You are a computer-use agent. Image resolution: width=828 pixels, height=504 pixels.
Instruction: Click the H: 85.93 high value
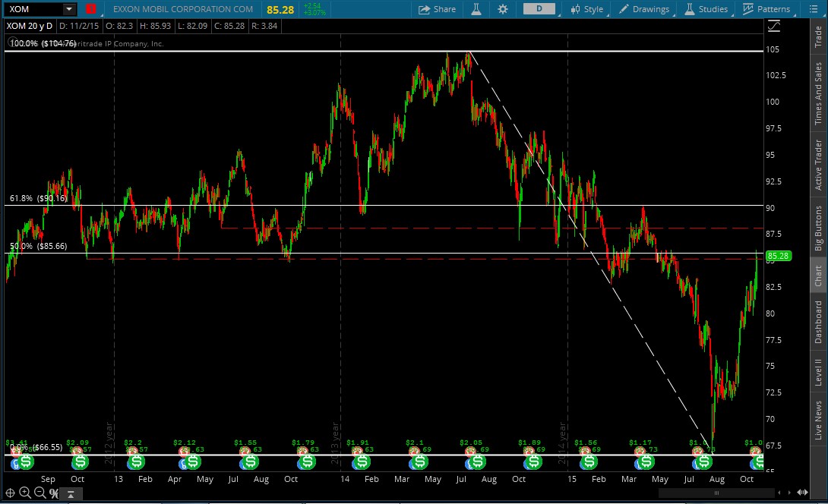155,26
